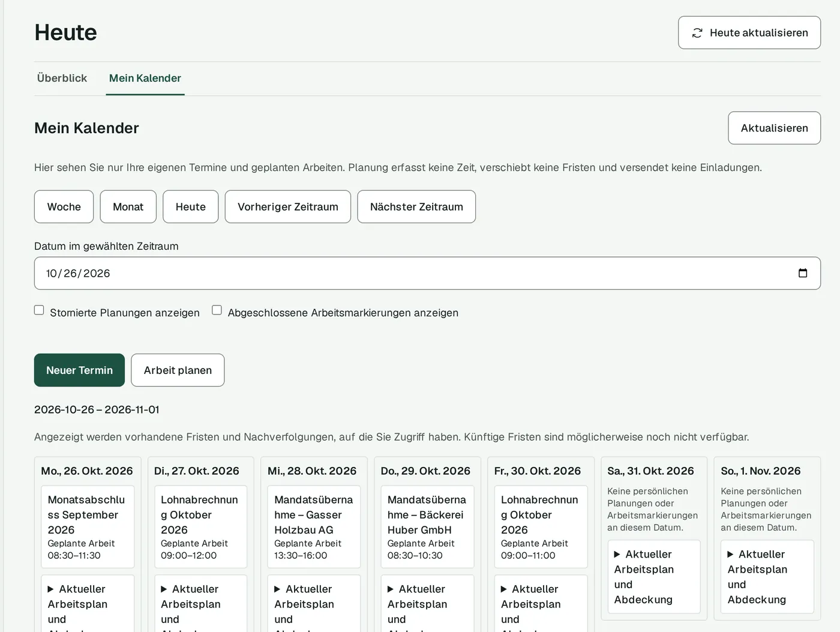Screen dimensions: 840x632
Task: Select the Mein Kalender tab
Action: coord(145,78)
